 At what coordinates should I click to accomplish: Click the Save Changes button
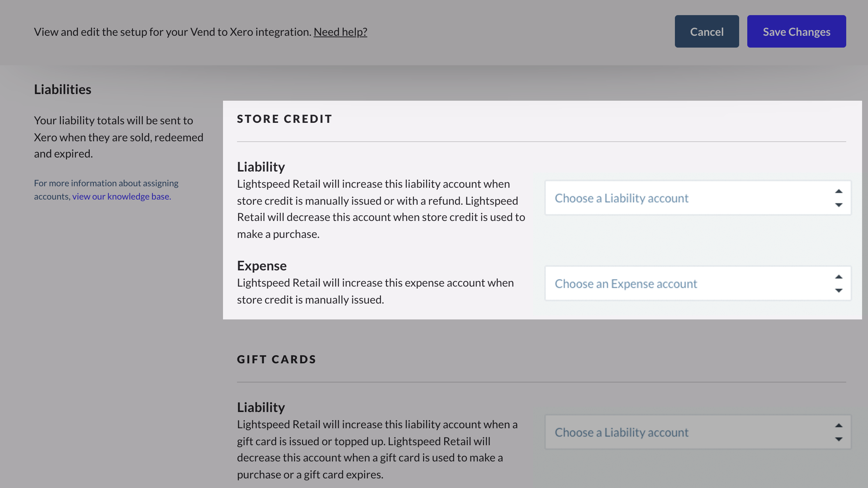[796, 32]
